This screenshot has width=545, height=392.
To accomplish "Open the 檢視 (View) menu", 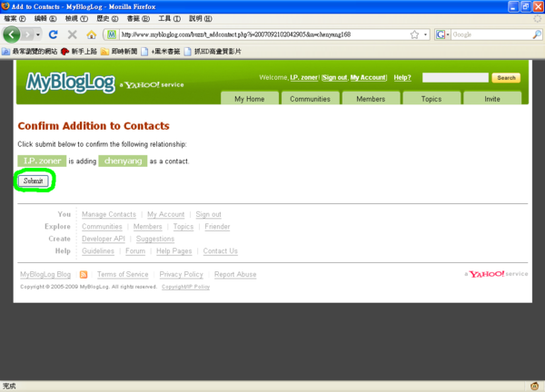I will point(76,18).
